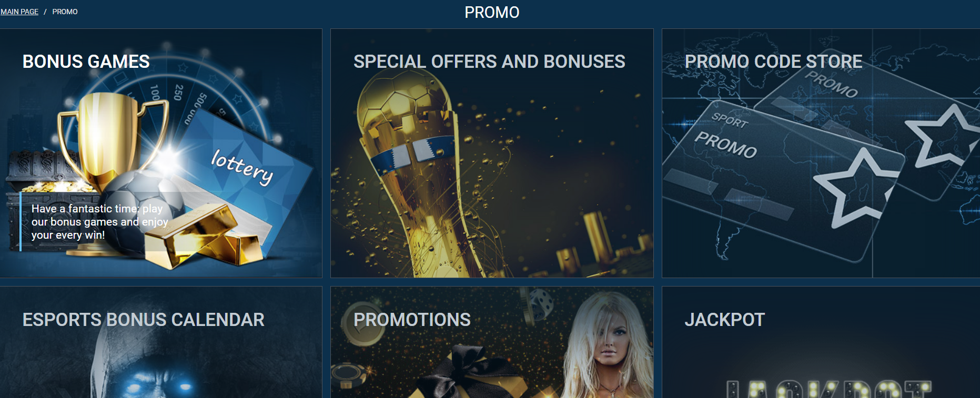980x398 pixels.
Task: Click the blonde woman in Promotions tile
Action: point(605,347)
